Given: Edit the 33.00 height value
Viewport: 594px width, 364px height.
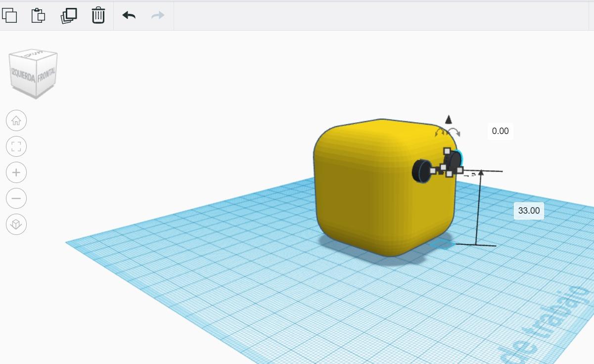Looking at the screenshot, I should pos(529,211).
